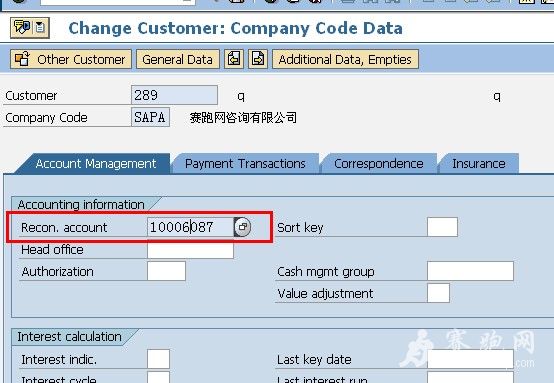Go to next screen page icon
The height and width of the screenshot is (383, 554).
[258, 59]
